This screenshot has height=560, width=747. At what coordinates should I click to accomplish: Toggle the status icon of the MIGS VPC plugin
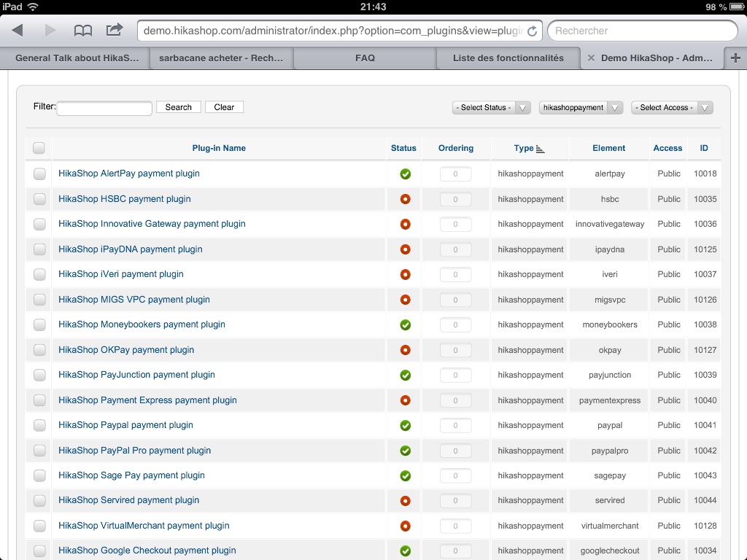[405, 300]
